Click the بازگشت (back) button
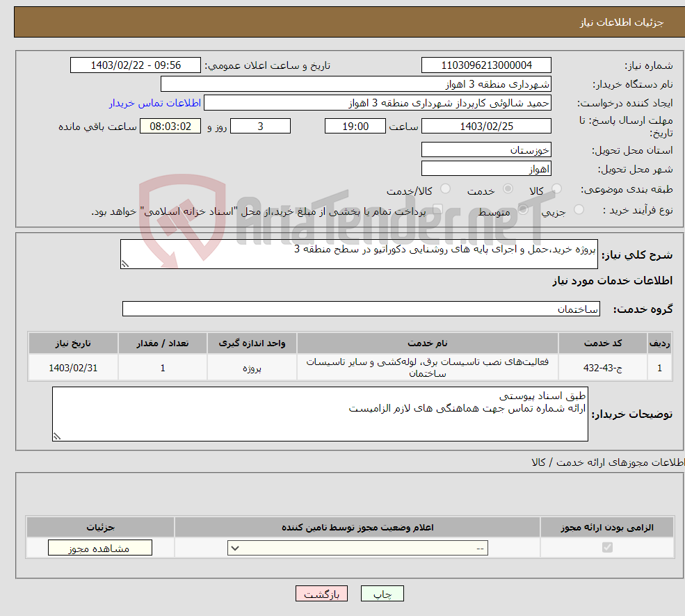The width and height of the screenshot is (685, 616). tap(321, 594)
